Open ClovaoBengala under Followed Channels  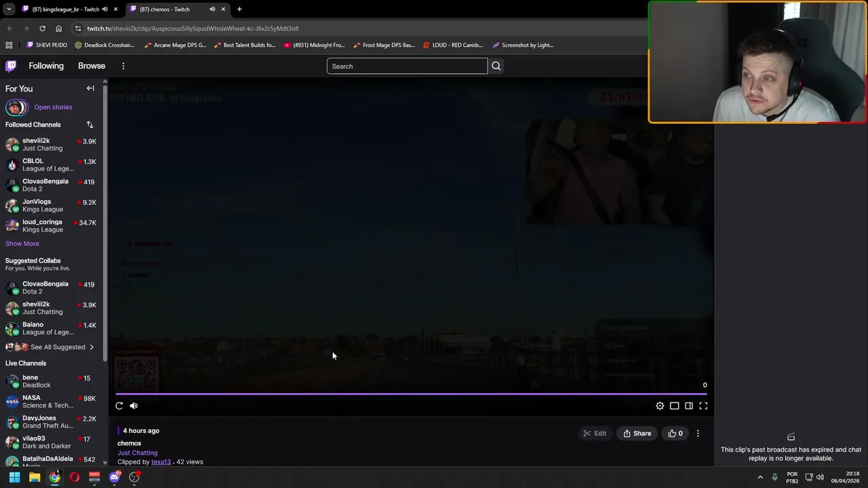(x=51, y=185)
